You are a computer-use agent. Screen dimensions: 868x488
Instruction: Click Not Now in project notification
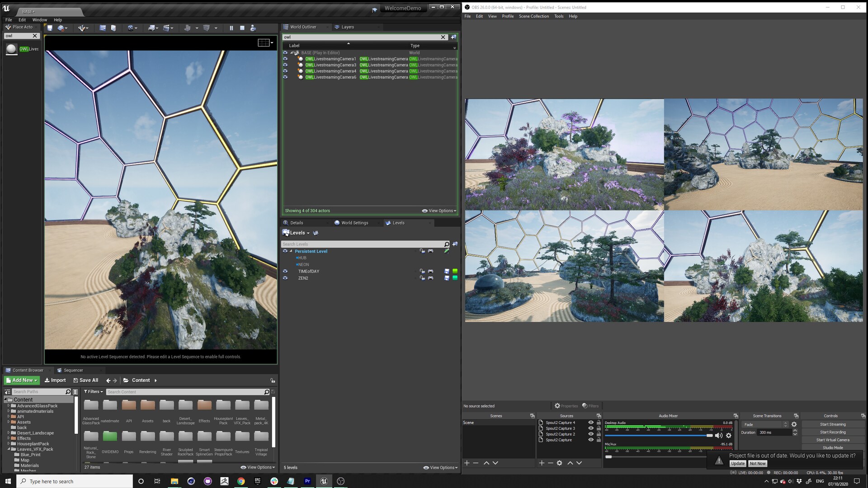[758, 464]
